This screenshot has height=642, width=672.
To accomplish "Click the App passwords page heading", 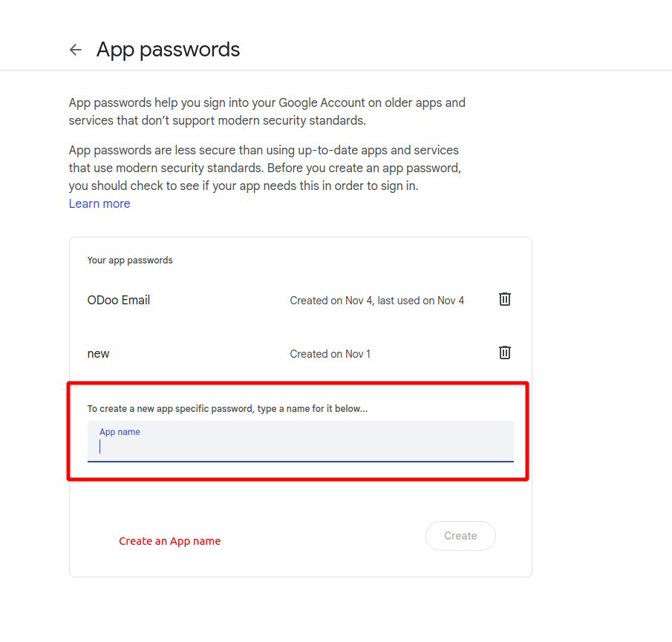I will point(169,50).
